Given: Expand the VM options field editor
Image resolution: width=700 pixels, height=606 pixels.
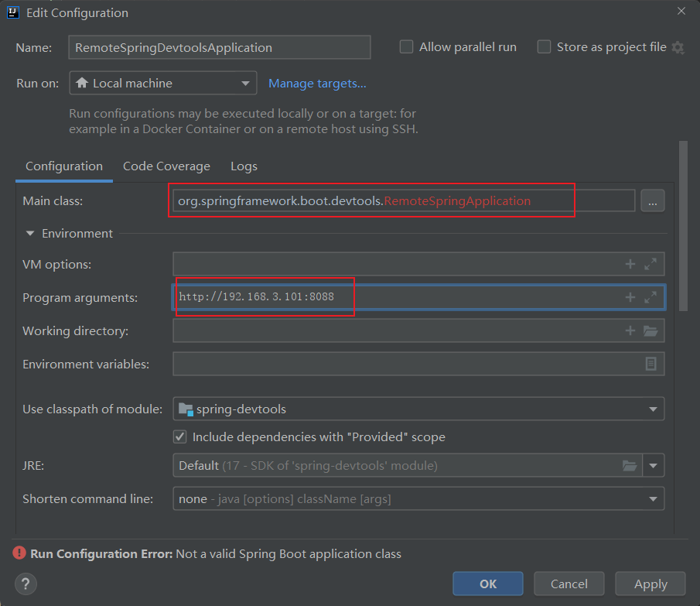Looking at the screenshot, I should coord(650,264).
